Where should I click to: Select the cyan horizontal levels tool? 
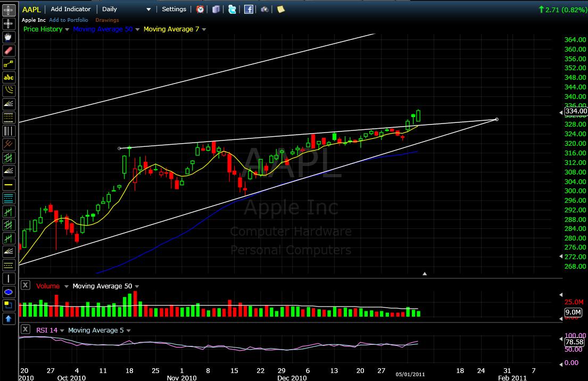(x=9, y=198)
